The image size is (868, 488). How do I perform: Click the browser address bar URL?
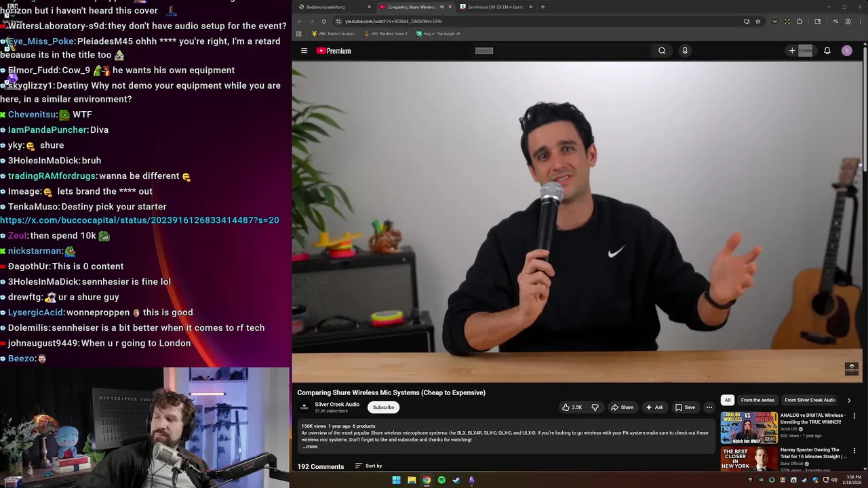[x=393, y=21]
